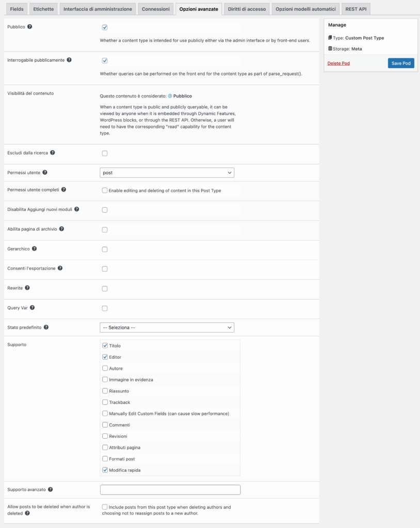The image size is (420, 528).
Task: Open Diritti di accesso tab
Action: coord(247,9)
